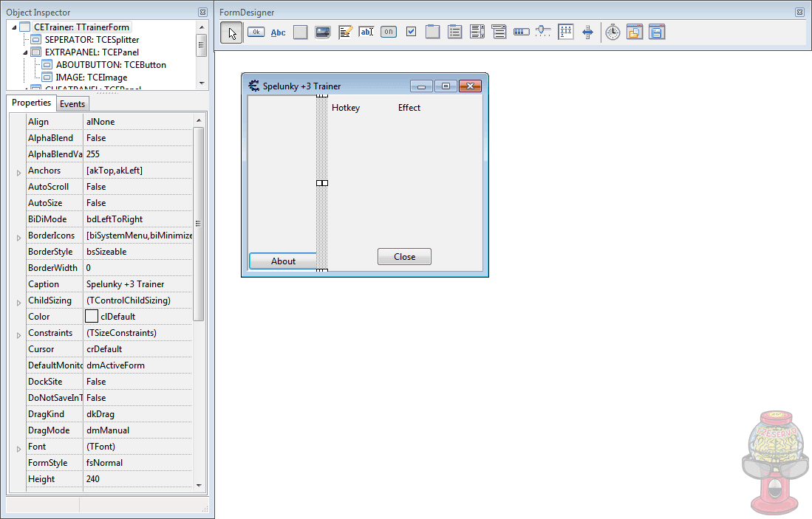Pick the Abc label component tool

tap(278, 32)
